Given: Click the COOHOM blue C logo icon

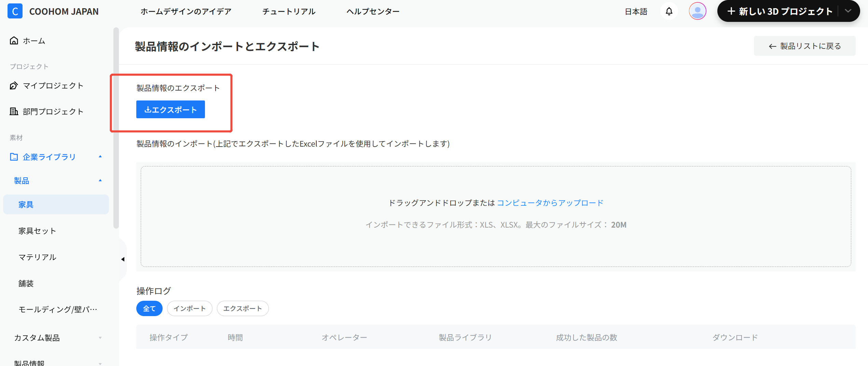Looking at the screenshot, I should click(15, 11).
